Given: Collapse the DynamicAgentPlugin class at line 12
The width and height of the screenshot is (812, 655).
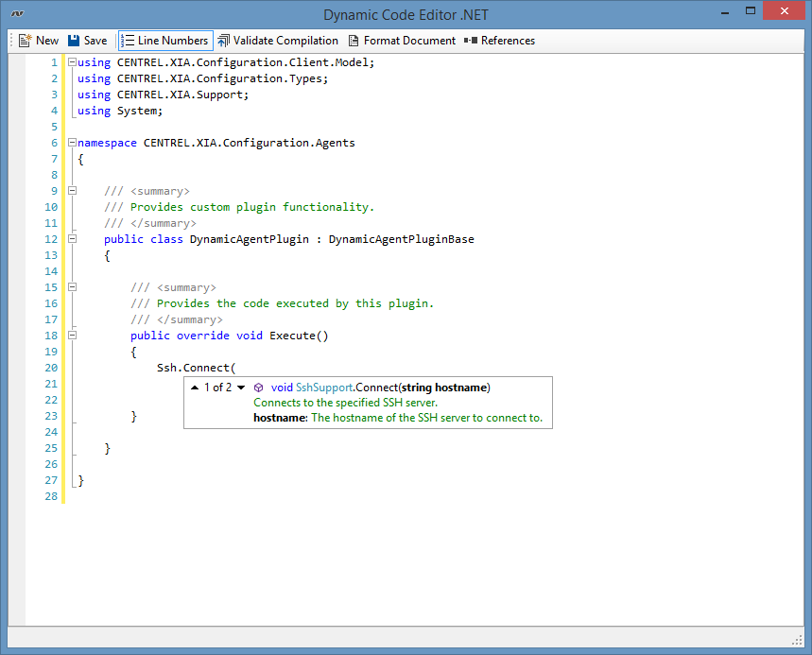Looking at the screenshot, I should [x=73, y=239].
